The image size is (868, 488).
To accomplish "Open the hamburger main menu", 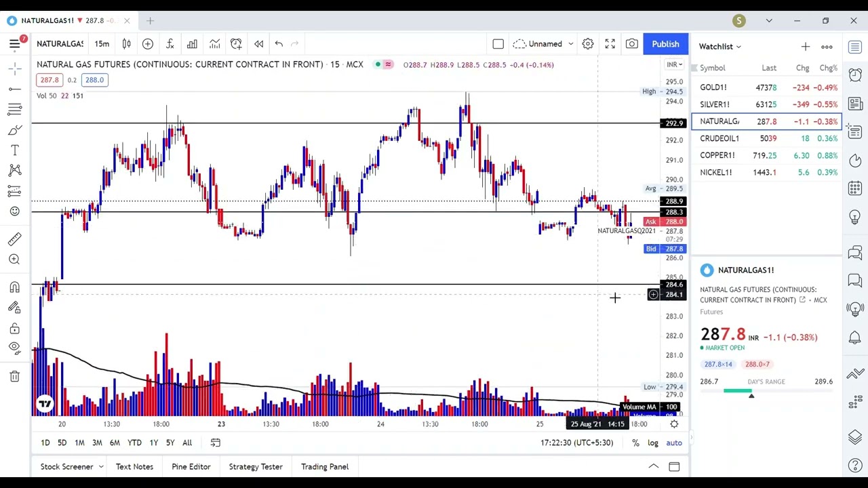I will [x=14, y=44].
